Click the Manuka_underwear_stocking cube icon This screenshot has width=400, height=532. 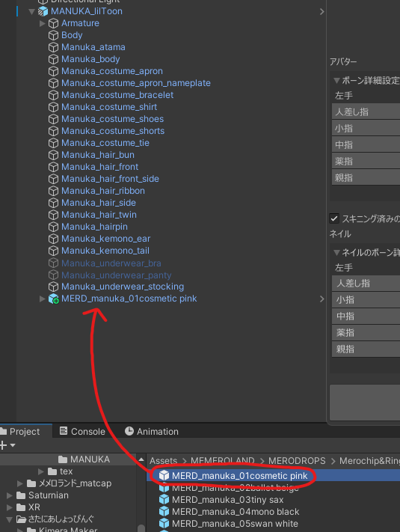point(53,287)
